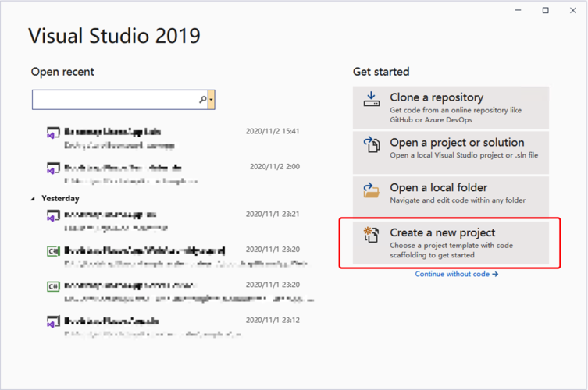Click solution icon of item dated 2020/11/2 2:00

pyautogui.click(x=52, y=168)
